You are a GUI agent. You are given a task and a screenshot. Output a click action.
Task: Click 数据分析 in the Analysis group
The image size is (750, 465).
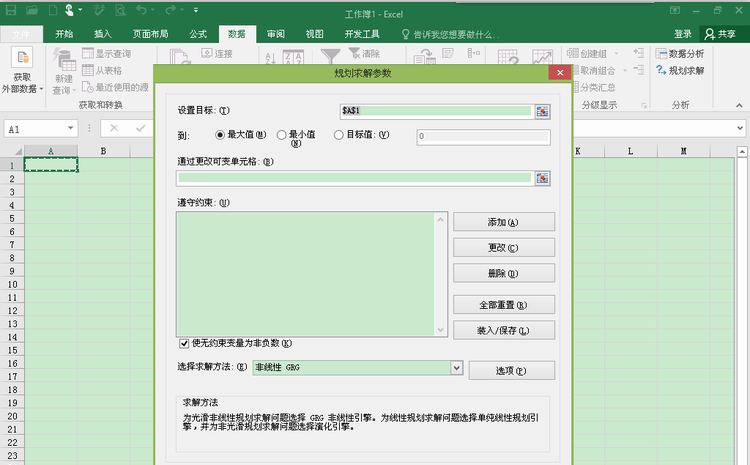click(680, 54)
